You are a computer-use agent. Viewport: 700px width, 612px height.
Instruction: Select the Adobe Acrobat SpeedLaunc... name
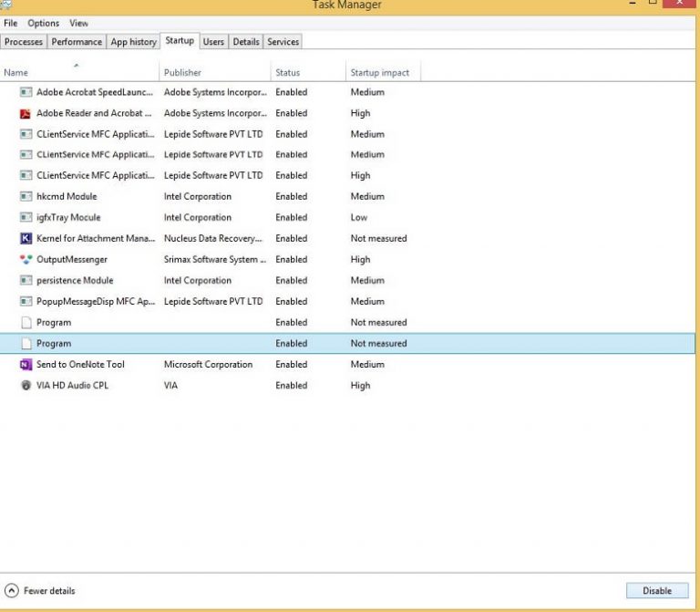[95, 92]
